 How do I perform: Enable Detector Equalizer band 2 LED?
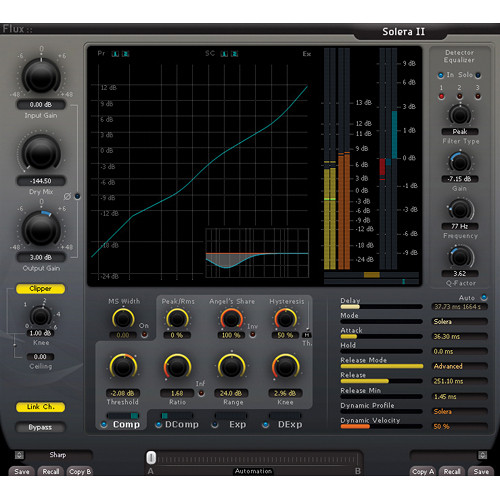tap(460, 97)
